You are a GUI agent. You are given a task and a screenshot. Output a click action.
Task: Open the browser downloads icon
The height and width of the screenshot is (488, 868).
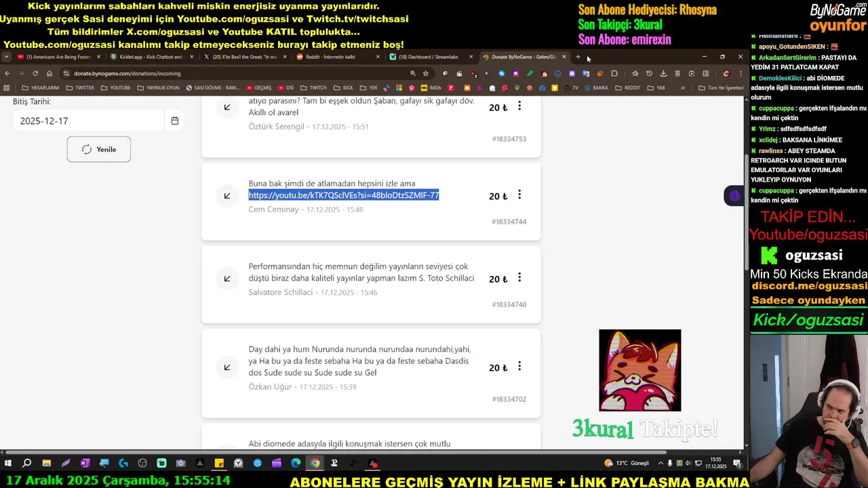click(663, 73)
